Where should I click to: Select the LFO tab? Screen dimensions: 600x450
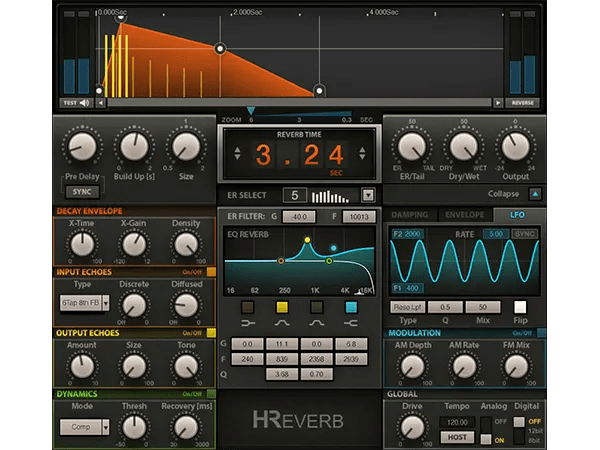pyautogui.click(x=517, y=215)
